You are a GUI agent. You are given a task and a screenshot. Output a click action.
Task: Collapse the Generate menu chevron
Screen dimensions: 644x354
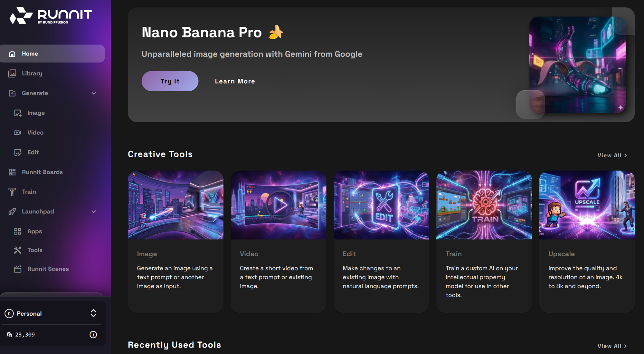tap(94, 93)
